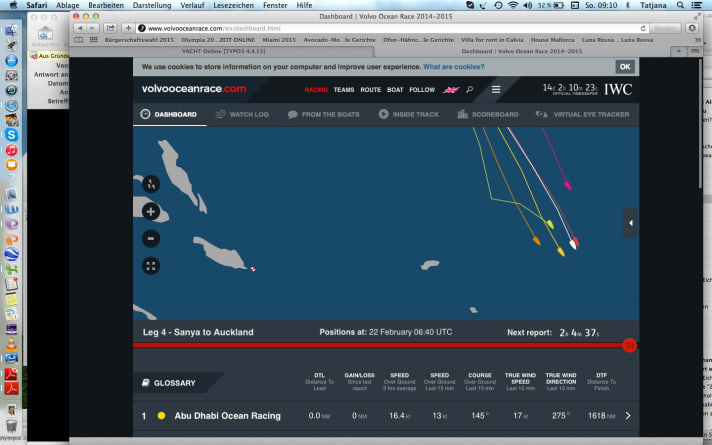The image size is (712, 445).
Task: Open the volvooceanrace.com home logo
Action: (x=194, y=89)
